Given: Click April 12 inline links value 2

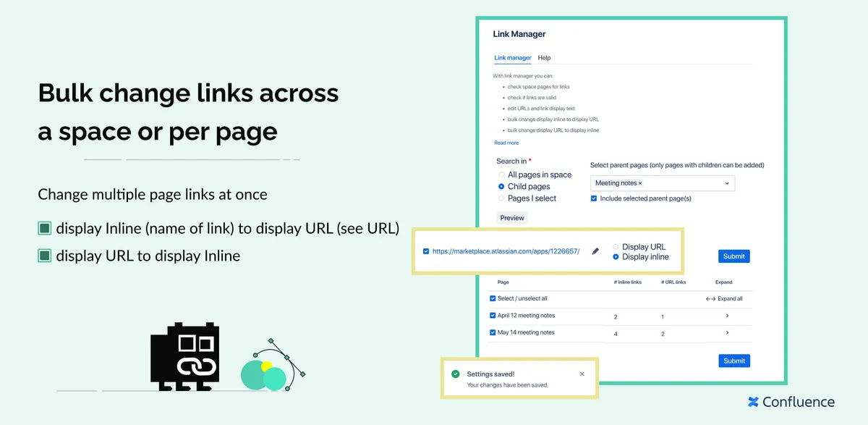Looking at the screenshot, I should point(616,317).
